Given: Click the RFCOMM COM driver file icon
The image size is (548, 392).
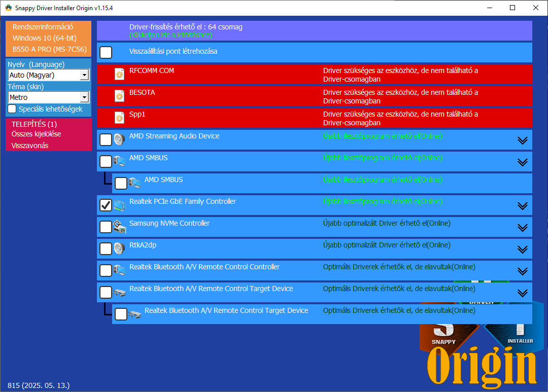Looking at the screenshot, I should click(119, 75).
